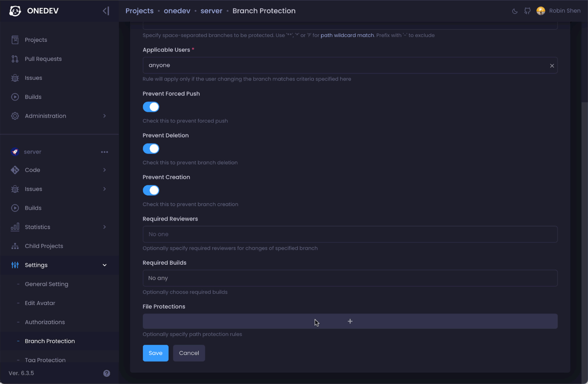Open the GitHub icon in the header
Screen dimensions: 588x384
coord(527,11)
